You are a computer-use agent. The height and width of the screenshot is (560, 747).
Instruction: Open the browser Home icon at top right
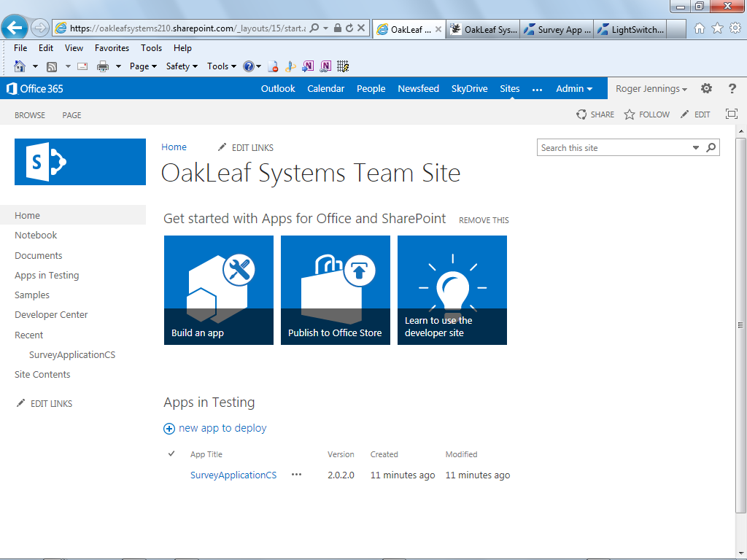click(x=700, y=28)
